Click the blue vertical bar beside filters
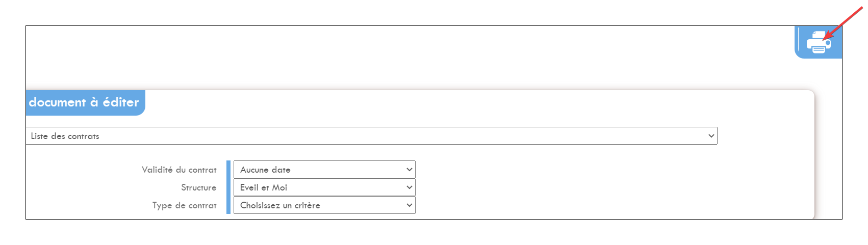This screenshot has height=245, width=868. click(228, 187)
